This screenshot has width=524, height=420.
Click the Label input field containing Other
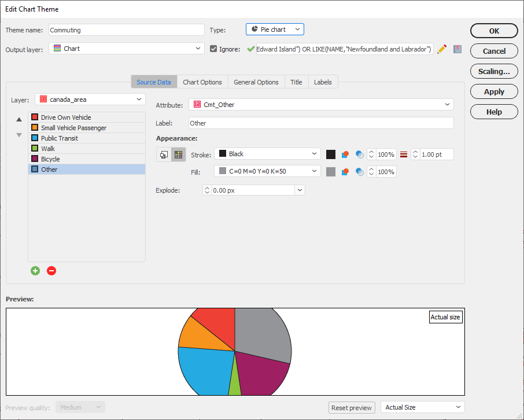pyautogui.click(x=321, y=123)
